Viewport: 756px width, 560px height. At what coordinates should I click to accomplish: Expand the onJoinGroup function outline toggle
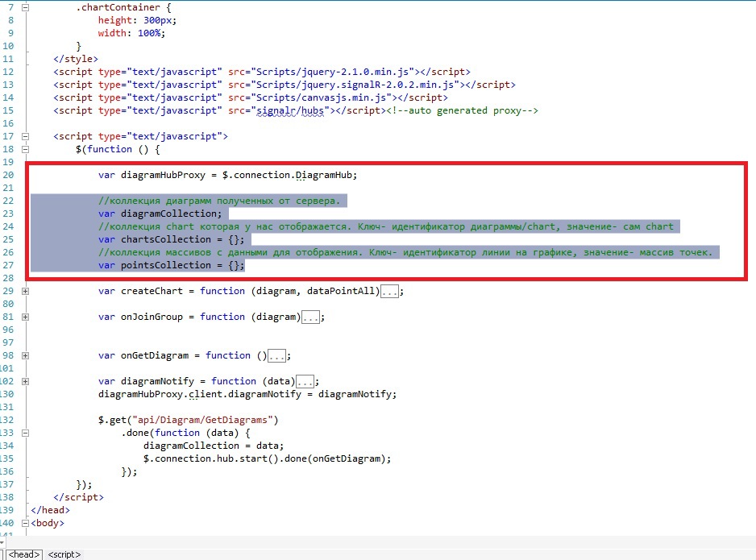(26, 317)
